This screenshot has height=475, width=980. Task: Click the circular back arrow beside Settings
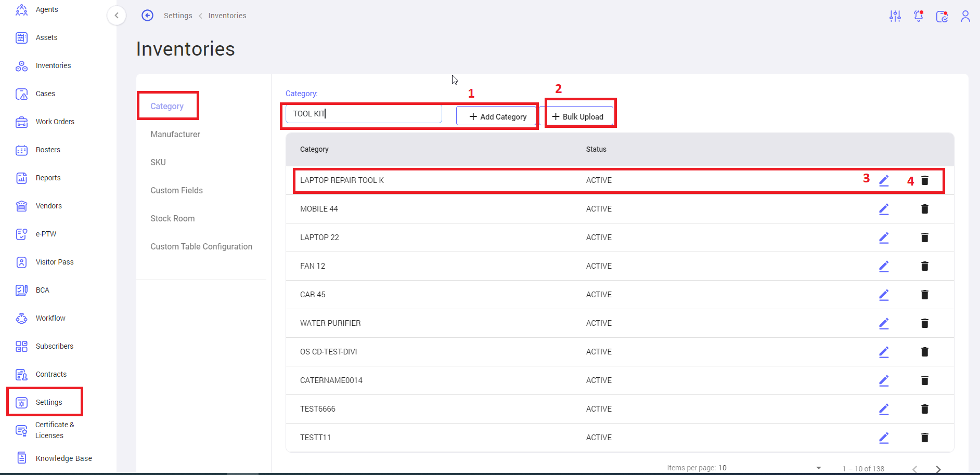click(x=148, y=16)
